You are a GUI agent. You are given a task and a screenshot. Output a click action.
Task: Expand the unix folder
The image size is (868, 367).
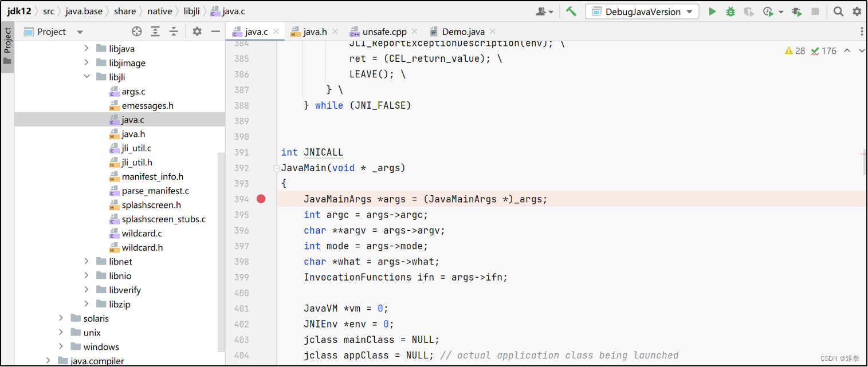pos(61,332)
